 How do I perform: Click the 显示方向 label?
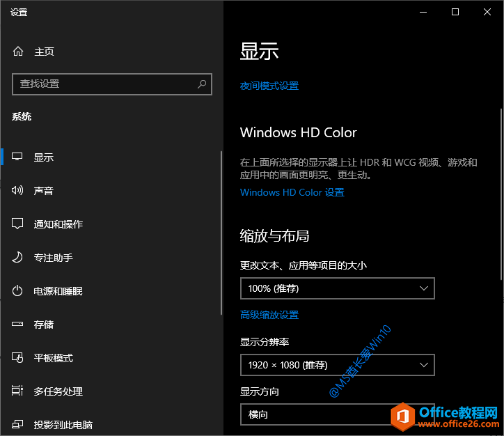(x=260, y=391)
